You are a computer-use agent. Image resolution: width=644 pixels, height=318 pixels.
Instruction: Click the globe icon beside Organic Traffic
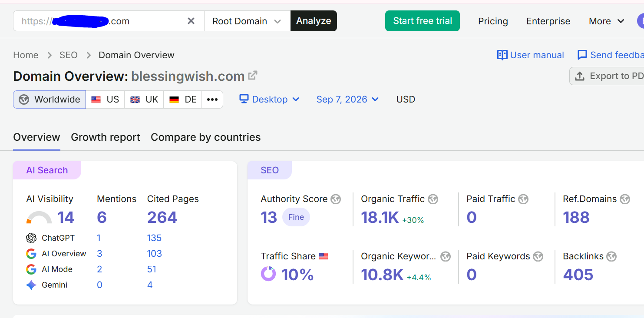pyautogui.click(x=433, y=199)
